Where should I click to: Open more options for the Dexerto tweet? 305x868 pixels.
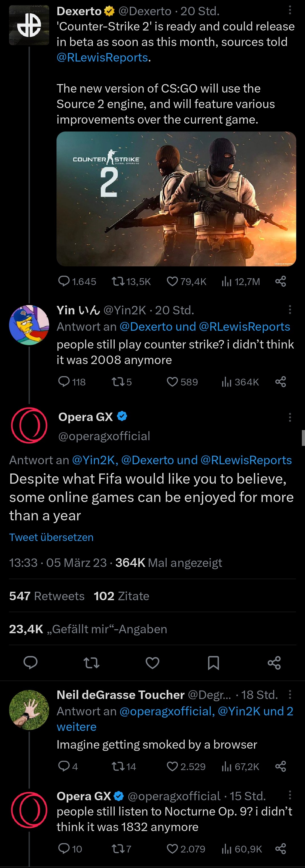[290, 11]
